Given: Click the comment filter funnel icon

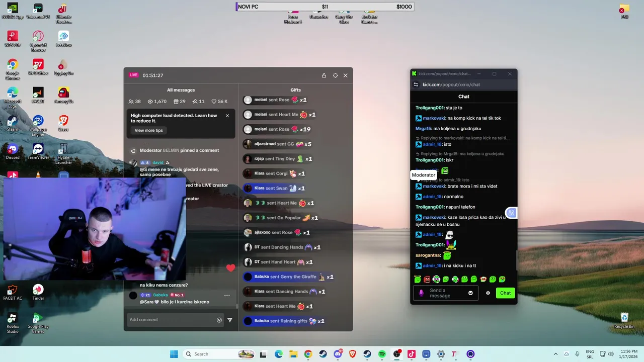Looking at the screenshot, I should click(230, 320).
